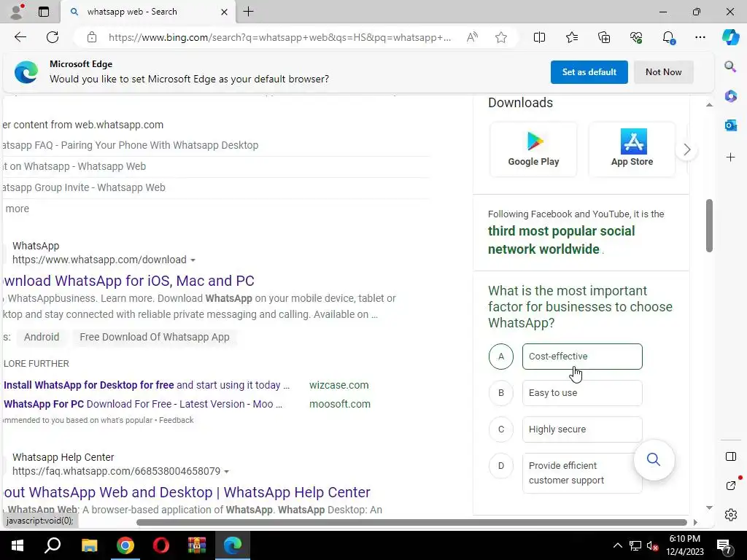Toggle the sidebar panel layout icon

[x=731, y=456]
